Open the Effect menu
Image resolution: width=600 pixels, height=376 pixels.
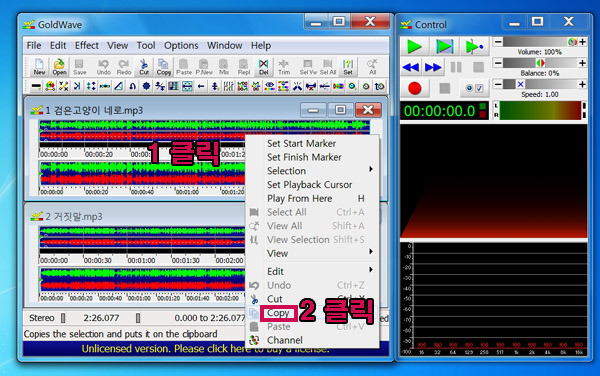tap(86, 46)
